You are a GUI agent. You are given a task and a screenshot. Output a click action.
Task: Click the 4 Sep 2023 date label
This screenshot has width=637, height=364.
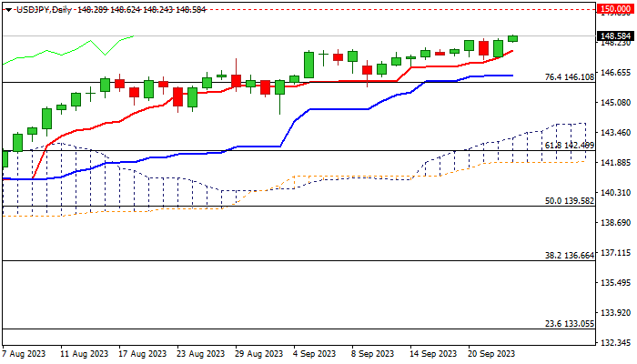pos(315,353)
